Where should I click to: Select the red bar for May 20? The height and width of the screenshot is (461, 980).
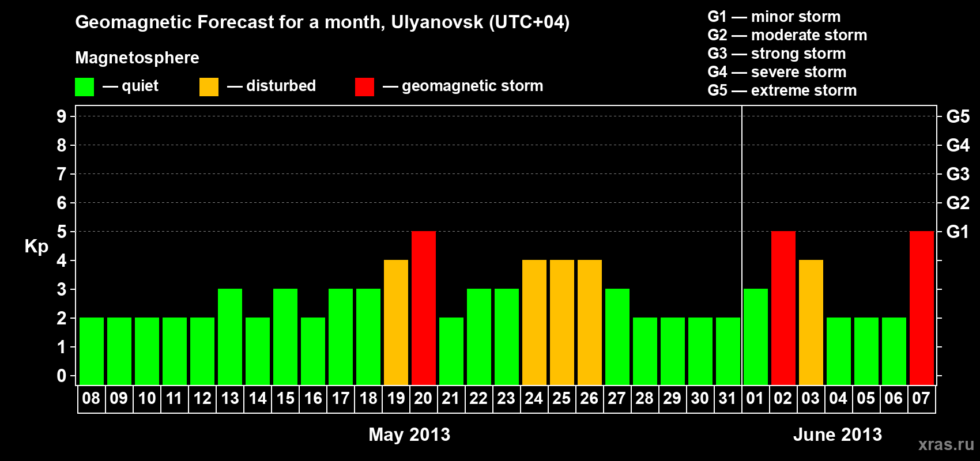click(424, 308)
